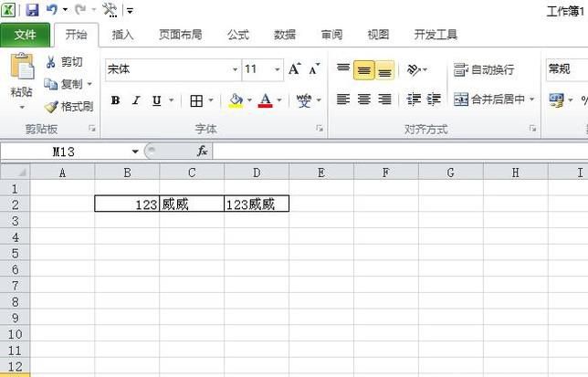This screenshot has width=588, height=377.
Task: Select column E header
Action: (x=321, y=173)
